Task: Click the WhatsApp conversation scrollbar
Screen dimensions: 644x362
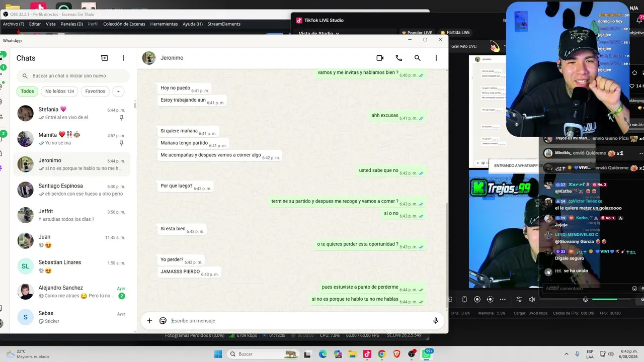Action: pos(446,255)
